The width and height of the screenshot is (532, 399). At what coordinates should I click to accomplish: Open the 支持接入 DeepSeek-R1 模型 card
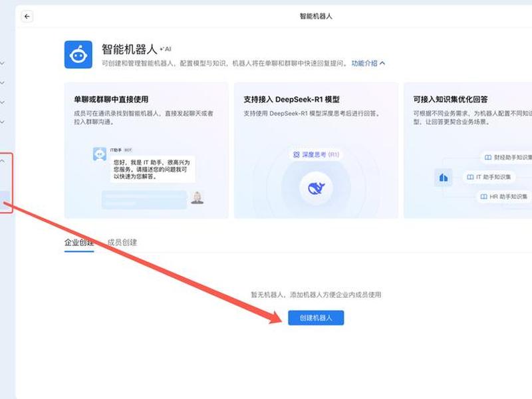point(316,150)
